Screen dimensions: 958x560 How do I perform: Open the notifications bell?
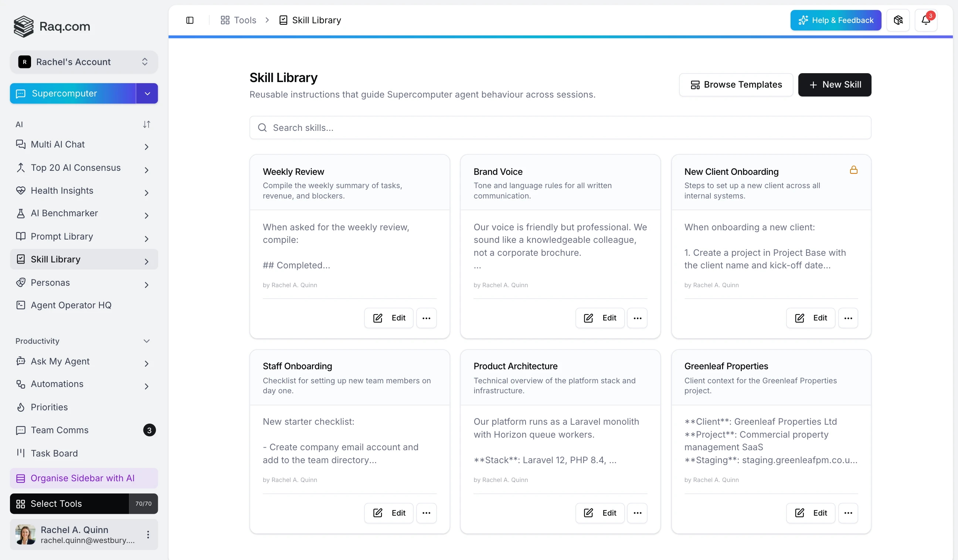pos(926,20)
